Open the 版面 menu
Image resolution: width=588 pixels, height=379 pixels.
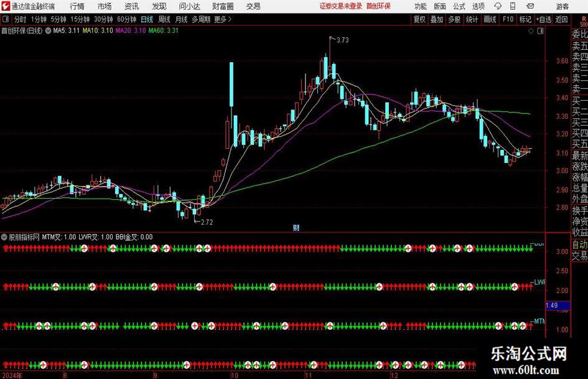point(439,6)
